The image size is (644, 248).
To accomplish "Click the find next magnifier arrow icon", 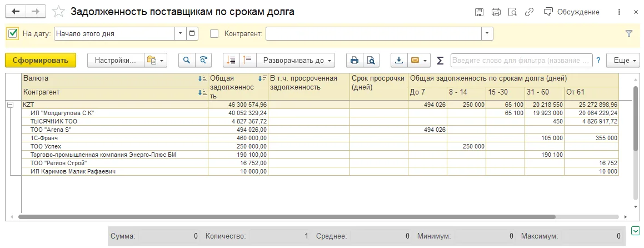I will tap(203, 61).
